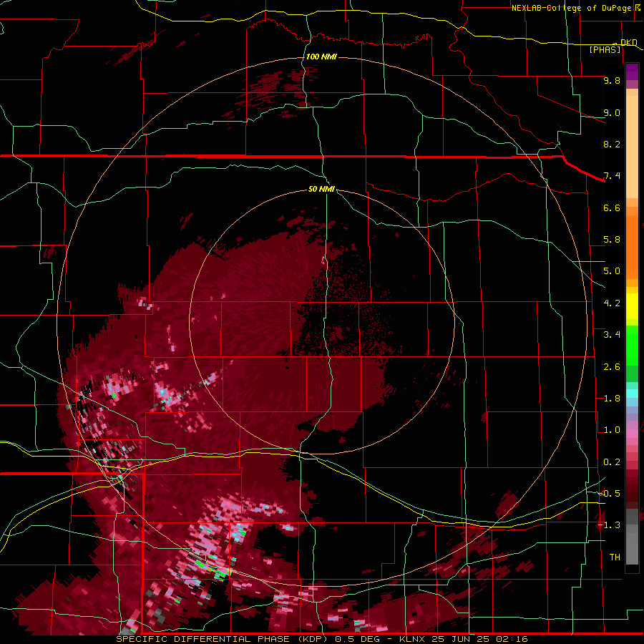Click the 50 NMI range ring label
Screen dimensions: 644x644
click(321, 189)
